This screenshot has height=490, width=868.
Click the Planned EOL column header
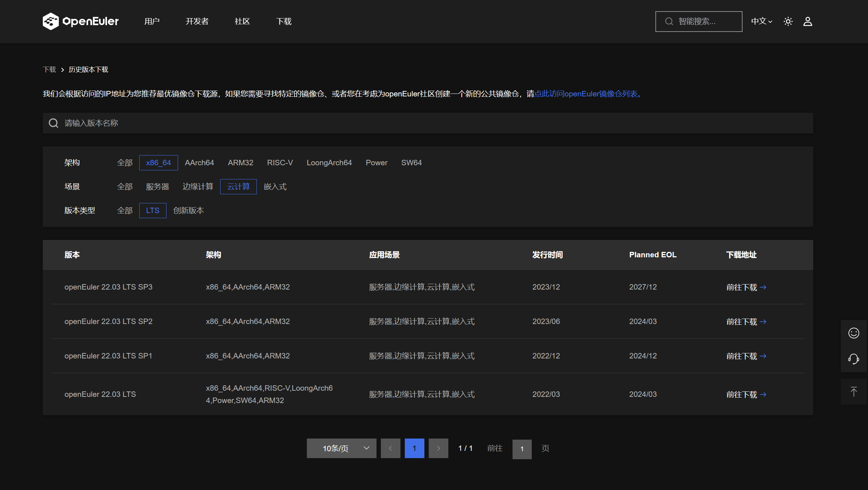[653, 255]
